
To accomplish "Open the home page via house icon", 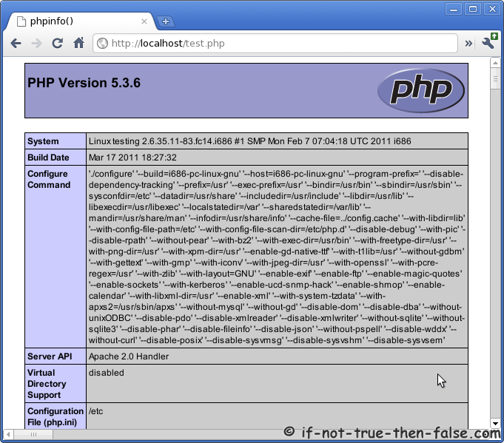I will 78,43.
